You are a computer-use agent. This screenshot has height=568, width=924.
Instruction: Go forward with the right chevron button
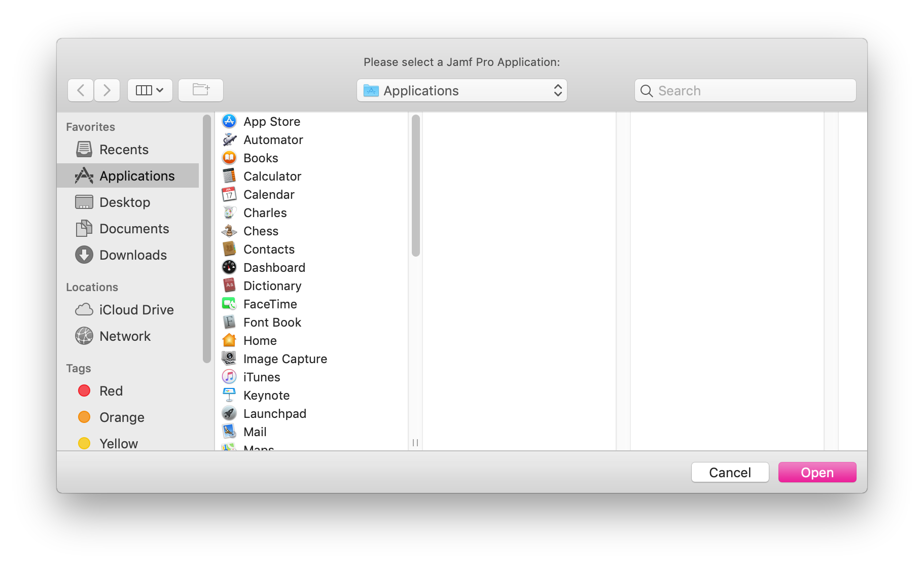click(x=107, y=90)
